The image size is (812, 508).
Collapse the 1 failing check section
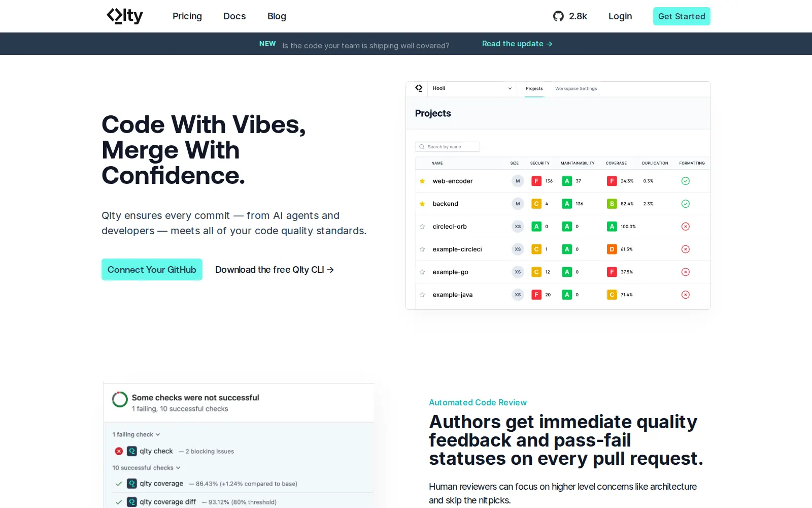(x=136, y=434)
